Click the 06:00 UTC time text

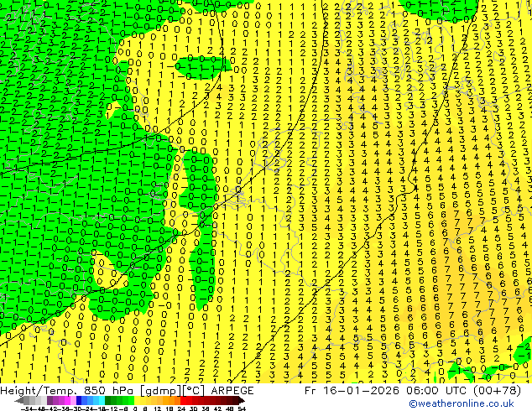tap(436, 390)
